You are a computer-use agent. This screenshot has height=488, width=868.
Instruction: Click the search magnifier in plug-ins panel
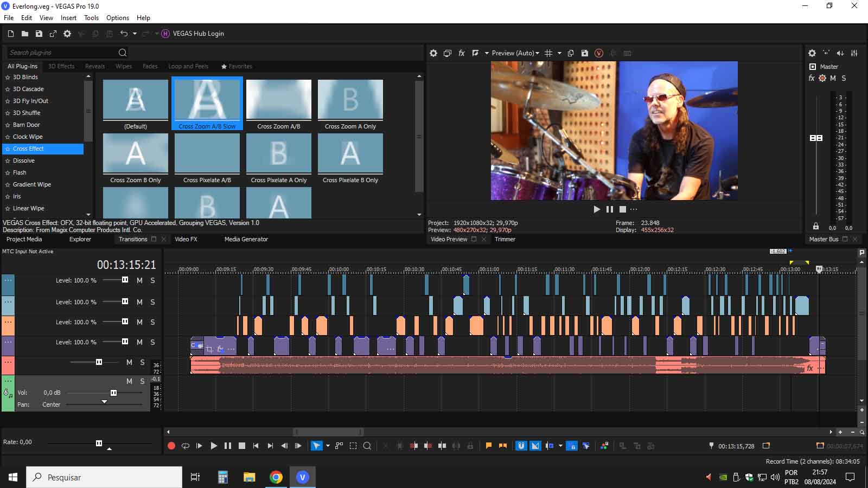123,53
